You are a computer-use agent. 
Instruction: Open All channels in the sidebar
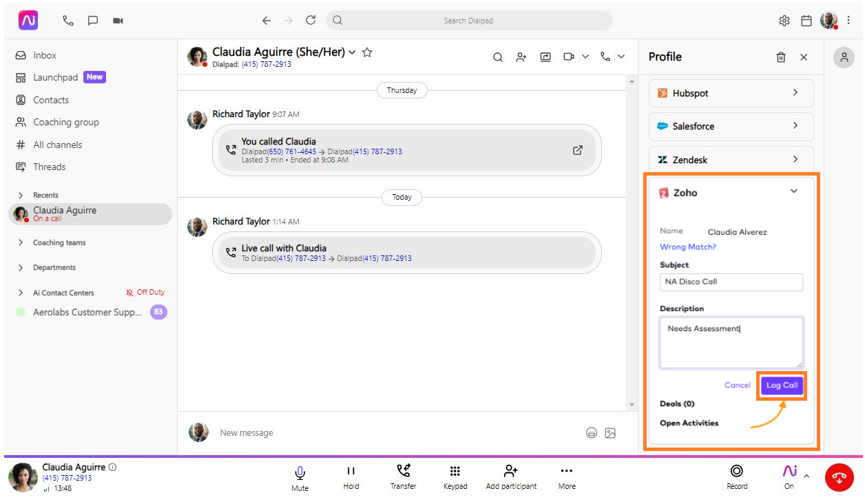(x=58, y=145)
